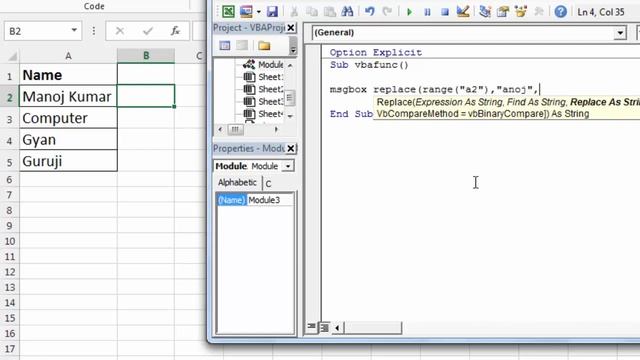Click View Object icon in Project pane
This screenshot has width=640, height=360.
point(242,45)
